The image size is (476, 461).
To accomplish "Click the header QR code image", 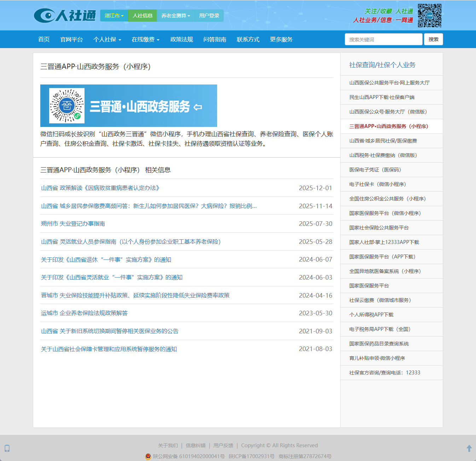I will tap(429, 16).
